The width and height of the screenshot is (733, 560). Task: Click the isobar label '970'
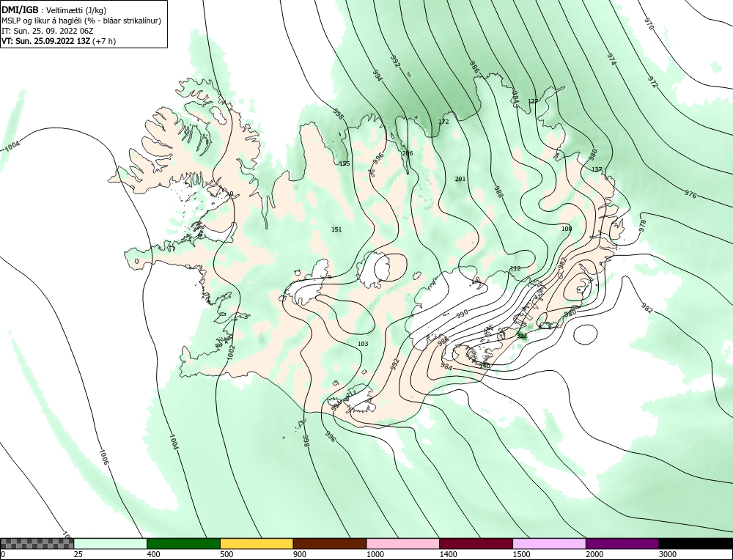[x=649, y=23]
